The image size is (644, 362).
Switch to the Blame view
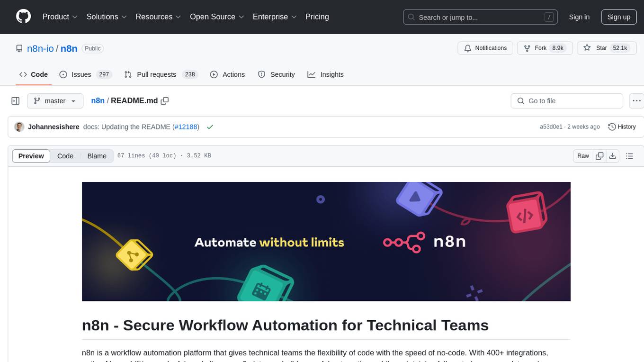click(97, 156)
